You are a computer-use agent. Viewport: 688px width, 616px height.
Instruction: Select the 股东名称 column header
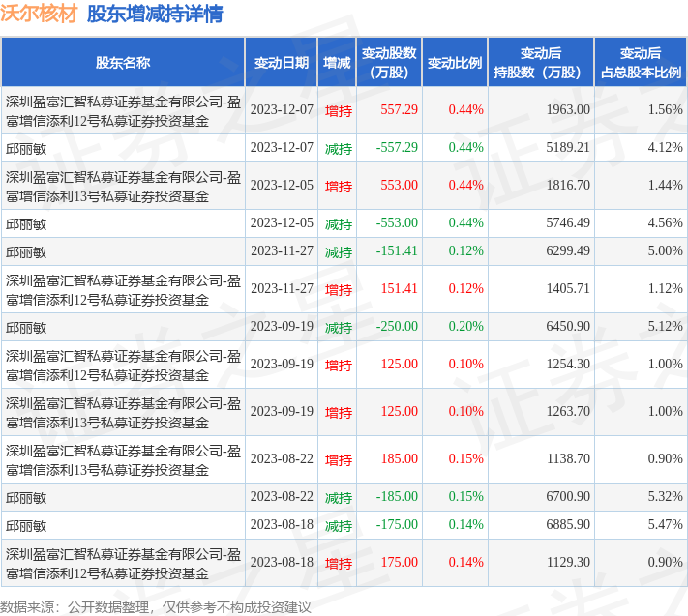pos(123,62)
